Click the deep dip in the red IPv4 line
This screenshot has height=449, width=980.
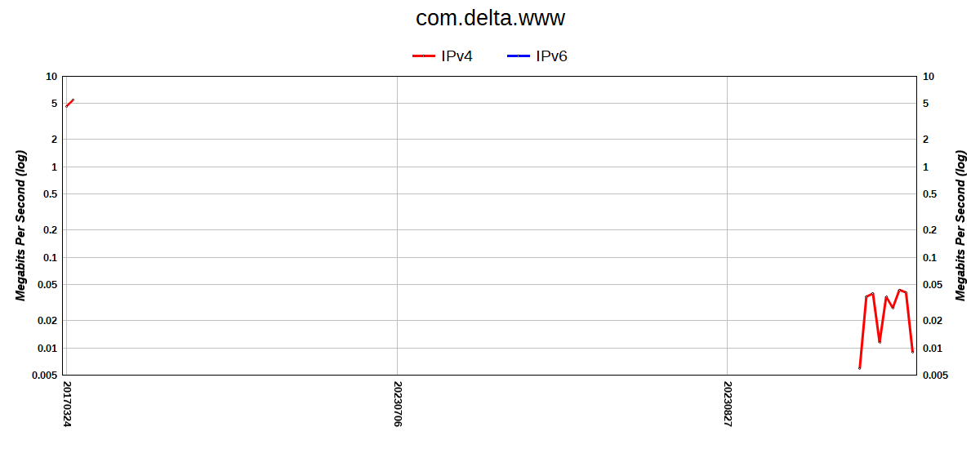pos(880,341)
